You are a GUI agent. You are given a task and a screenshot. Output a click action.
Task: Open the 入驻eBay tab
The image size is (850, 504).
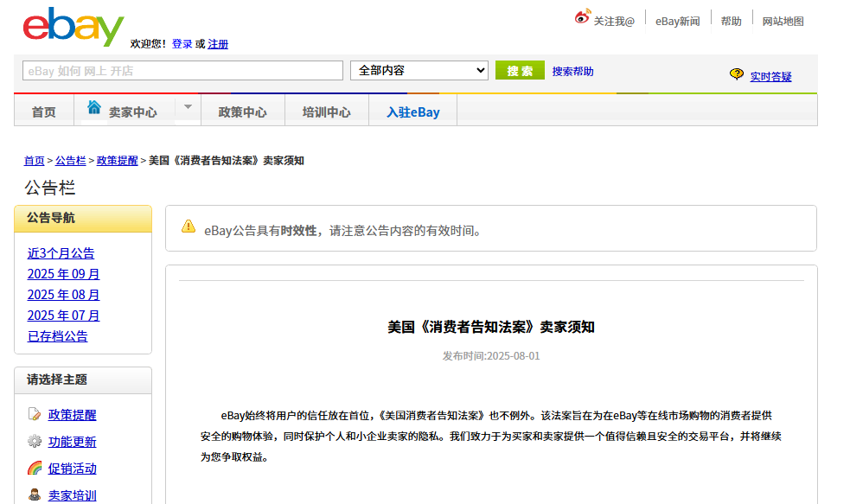point(413,112)
